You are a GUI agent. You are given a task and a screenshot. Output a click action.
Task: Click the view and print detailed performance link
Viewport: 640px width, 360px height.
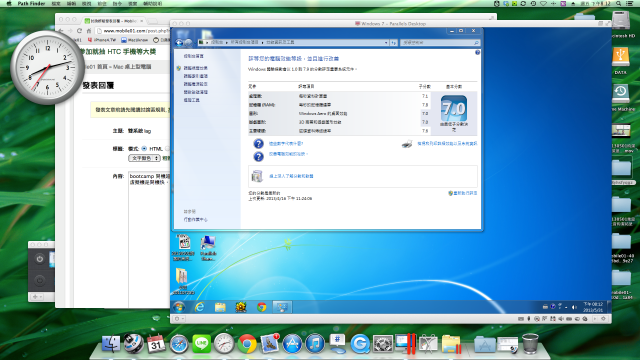447,144
